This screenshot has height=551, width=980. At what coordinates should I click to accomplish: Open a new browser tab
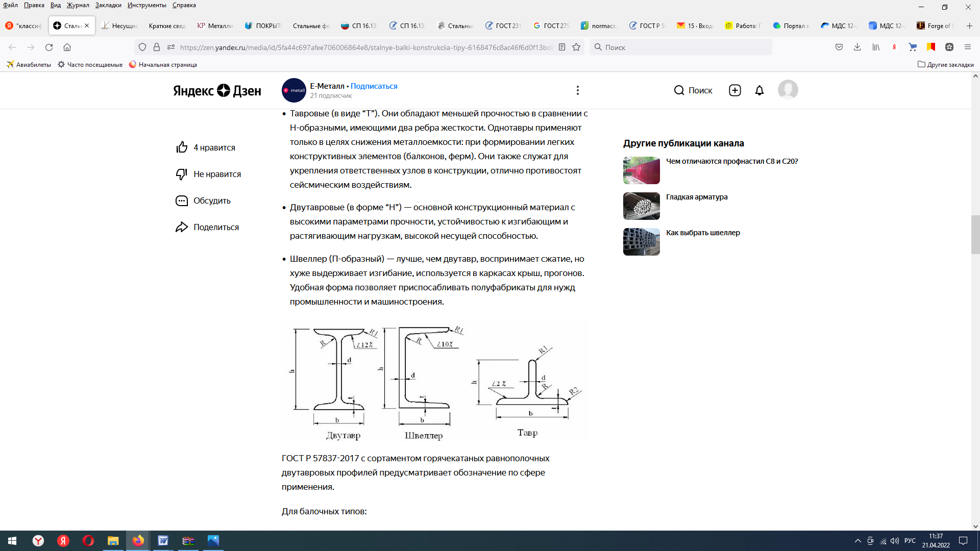969,26
